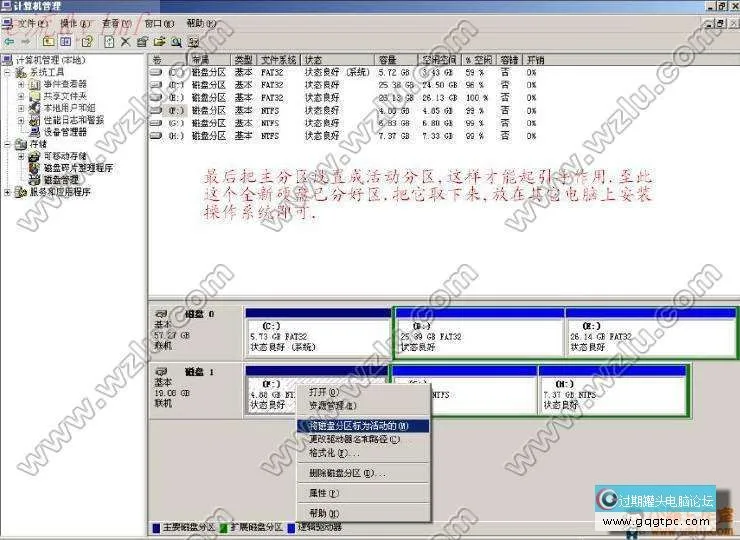Click the black X delete toolbar icon

pyautogui.click(x=126, y=42)
